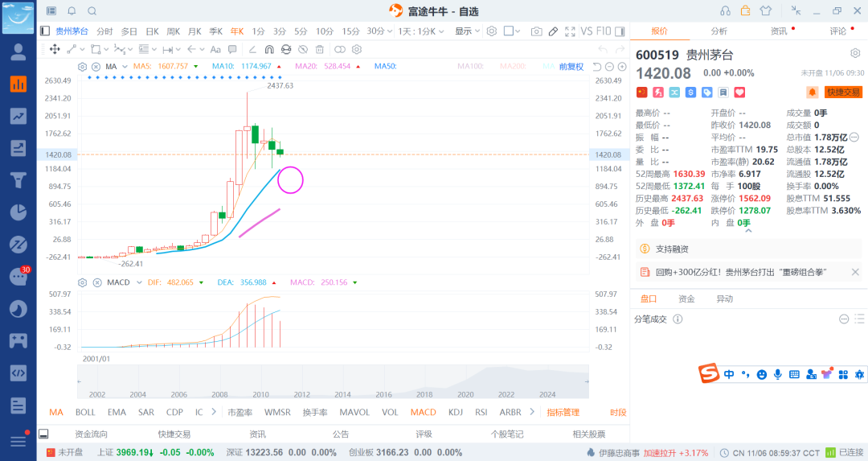Open stock detail settings gear

[855, 53]
